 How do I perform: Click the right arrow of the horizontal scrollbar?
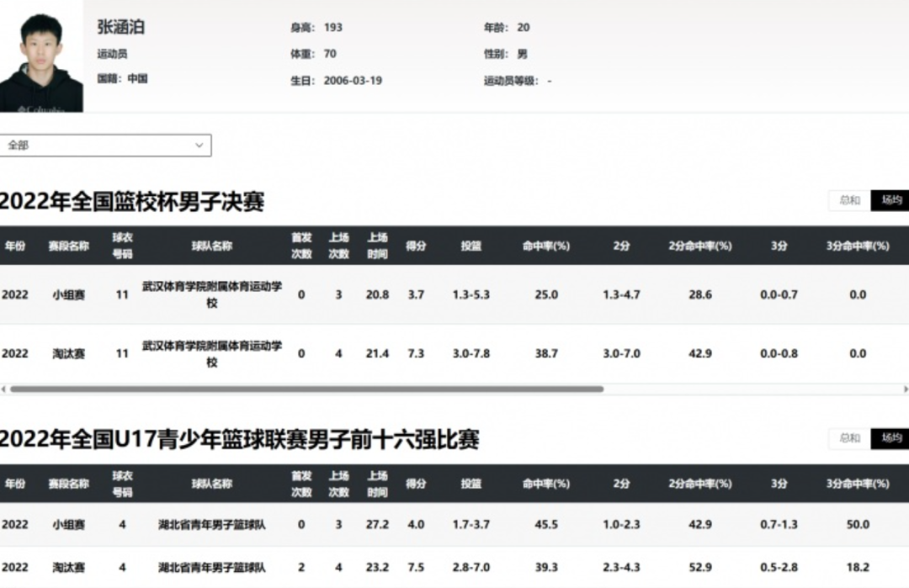click(906, 389)
